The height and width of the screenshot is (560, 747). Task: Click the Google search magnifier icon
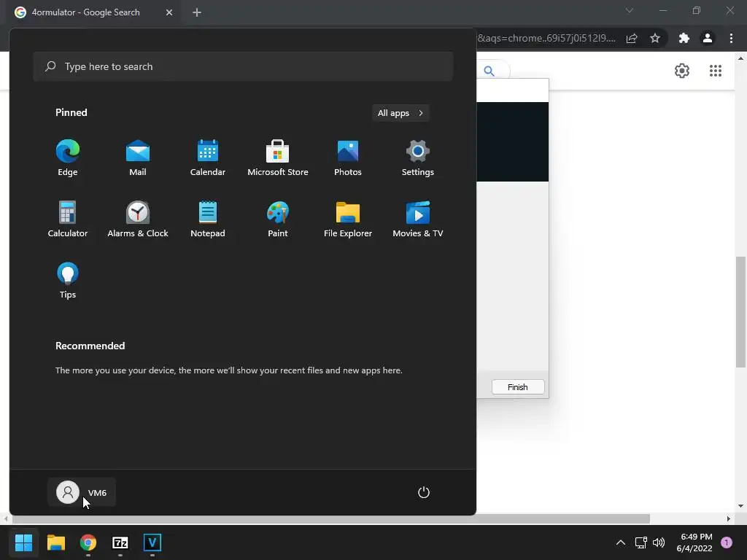489,71
